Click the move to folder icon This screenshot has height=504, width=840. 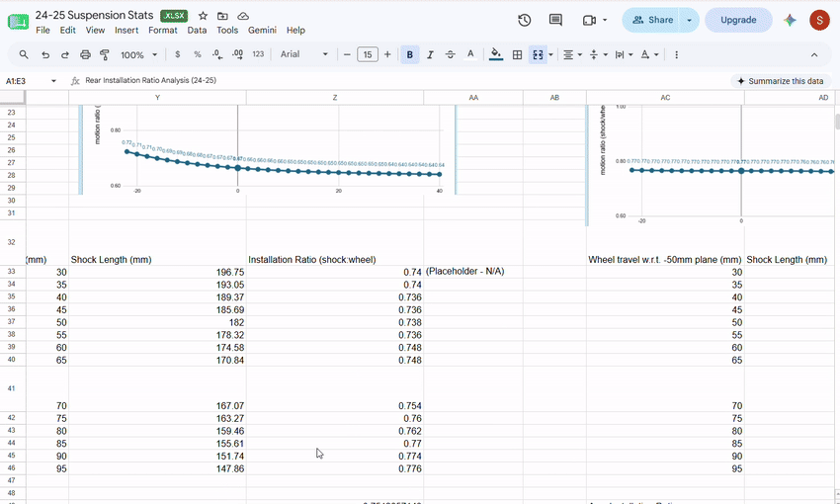point(222,16)
